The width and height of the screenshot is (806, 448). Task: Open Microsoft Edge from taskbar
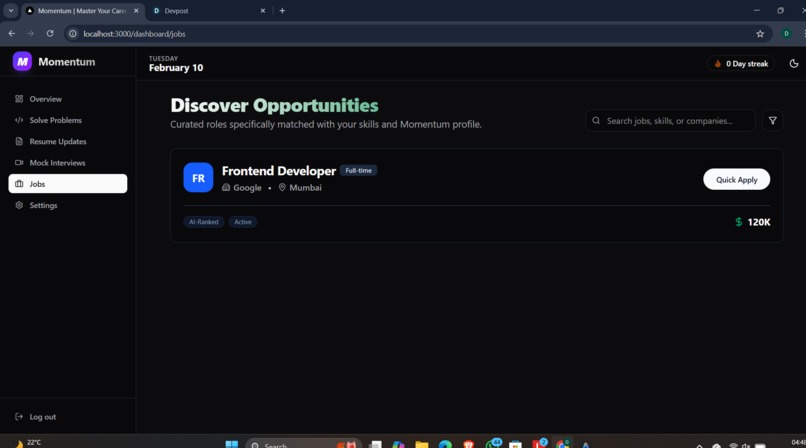(x=445, y=444)
